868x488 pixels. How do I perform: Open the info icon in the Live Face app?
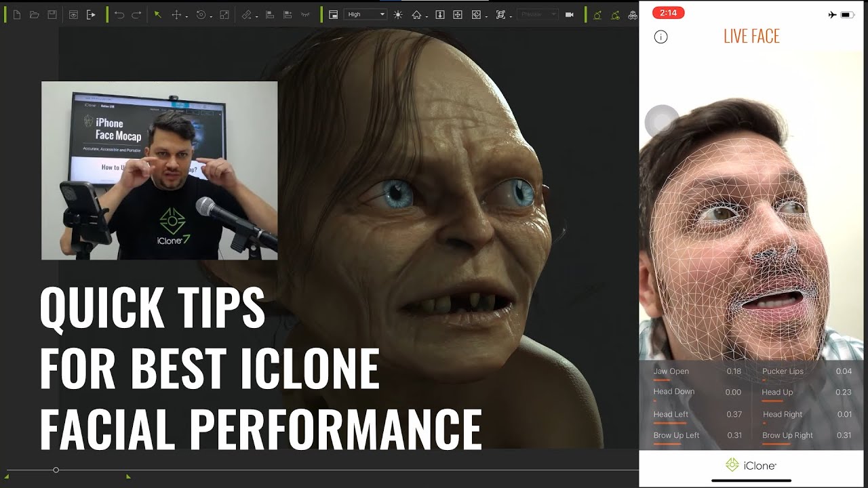660,37
